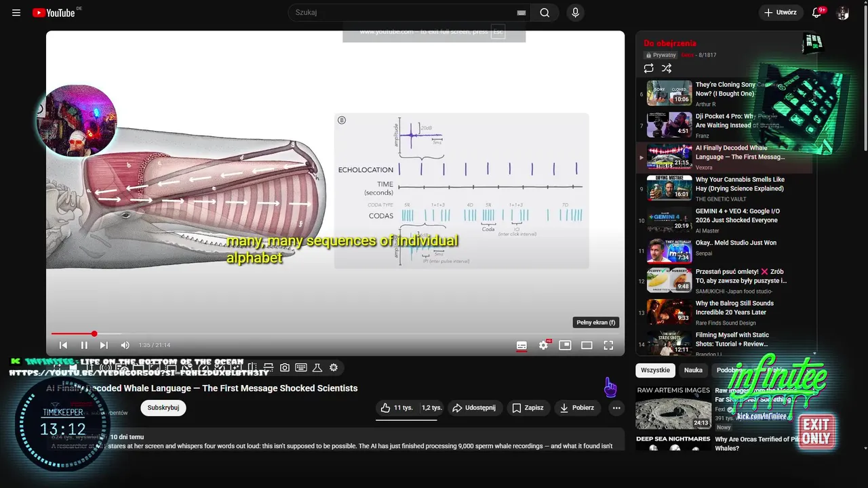Click the Utwórz create button
The image size is (868, 488).
coord(781,13)
